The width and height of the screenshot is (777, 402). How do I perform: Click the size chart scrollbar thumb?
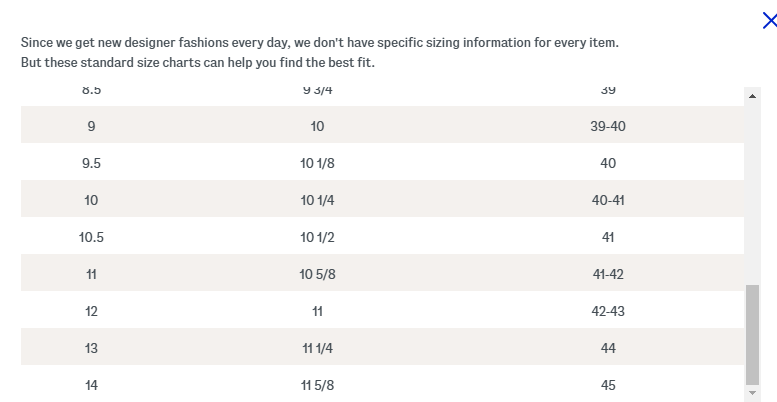(x=752, y=334)
